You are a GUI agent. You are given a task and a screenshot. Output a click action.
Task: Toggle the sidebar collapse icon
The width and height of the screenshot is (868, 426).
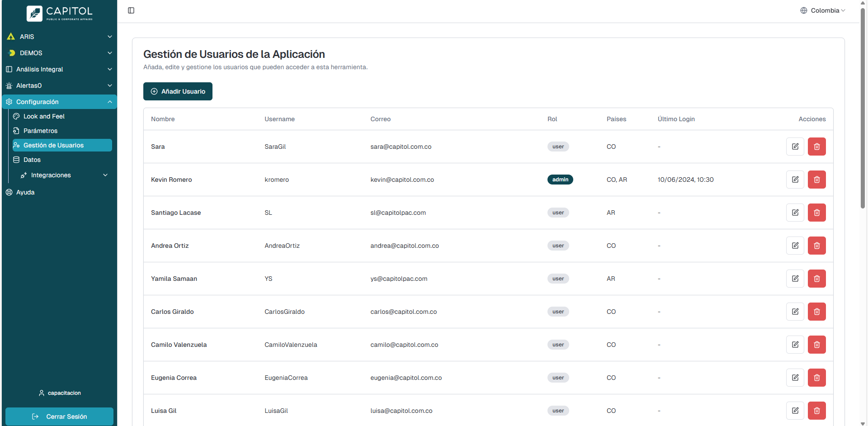[131, 10]
